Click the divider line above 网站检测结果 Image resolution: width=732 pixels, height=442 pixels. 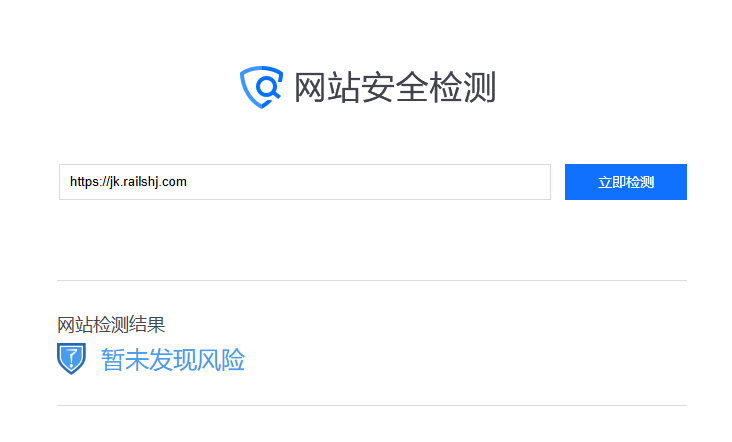pyautogui.click(x=372, y=281)
